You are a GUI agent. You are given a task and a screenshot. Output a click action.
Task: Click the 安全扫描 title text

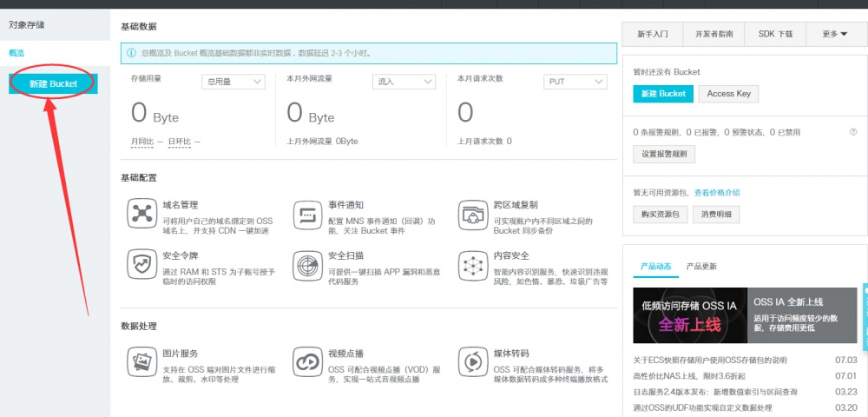click(346, 256)
